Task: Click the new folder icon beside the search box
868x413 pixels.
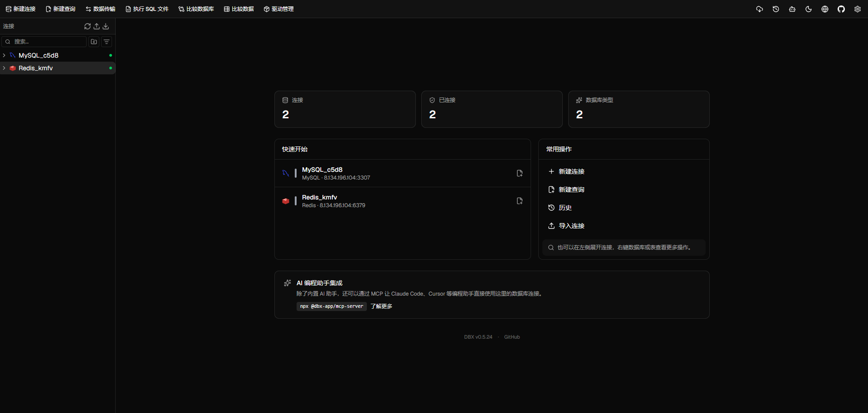Action: tap(94, 42)
